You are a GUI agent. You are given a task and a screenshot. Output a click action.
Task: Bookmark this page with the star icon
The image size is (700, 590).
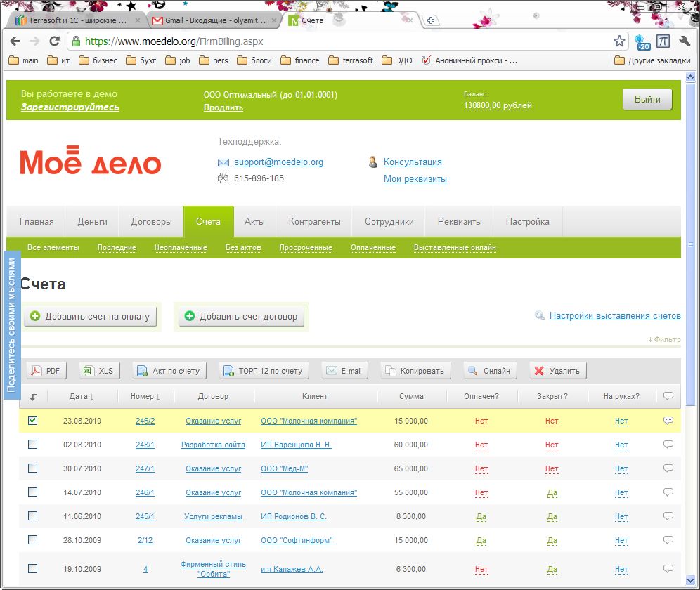pos(619,41)
